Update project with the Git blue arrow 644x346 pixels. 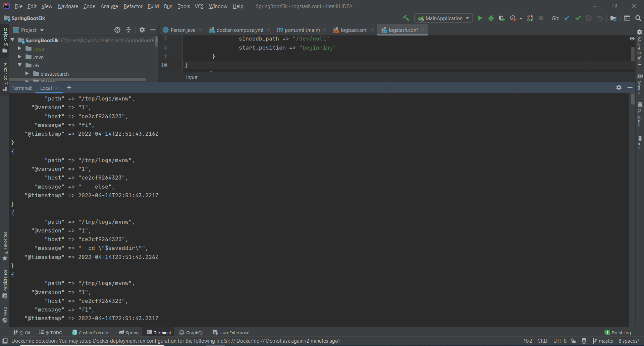567,18
